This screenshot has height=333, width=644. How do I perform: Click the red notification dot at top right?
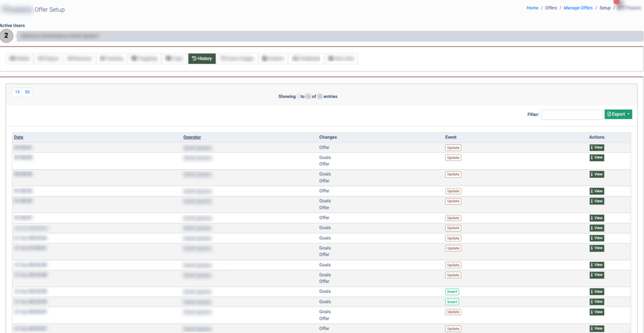617,2
